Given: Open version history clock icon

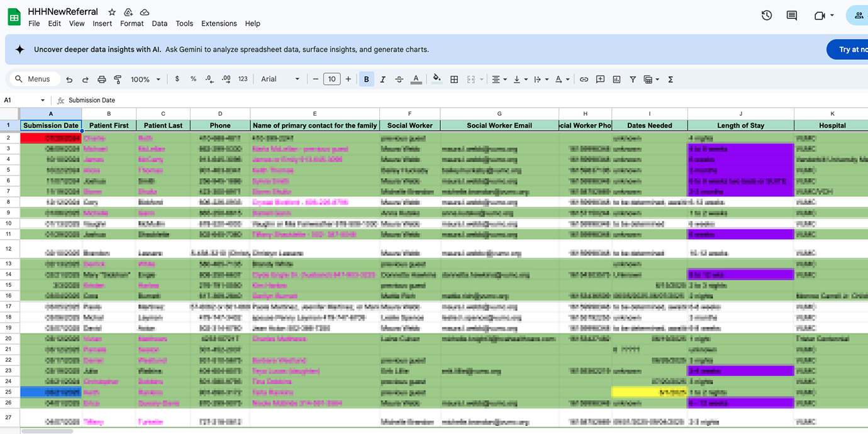Looking at the screenshot, I should pyautogui.click(x=766, y=16).
